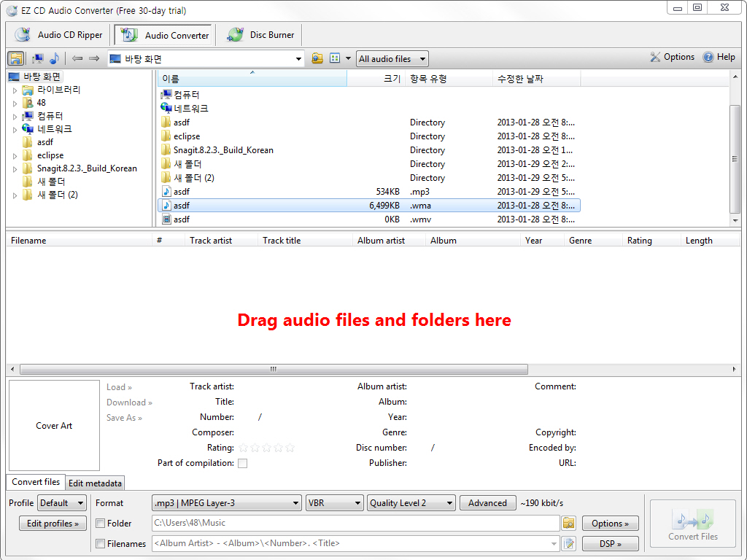The image size is (747, 560).
Task: Expand the 라이브러리 tree node
Action: 15,90
